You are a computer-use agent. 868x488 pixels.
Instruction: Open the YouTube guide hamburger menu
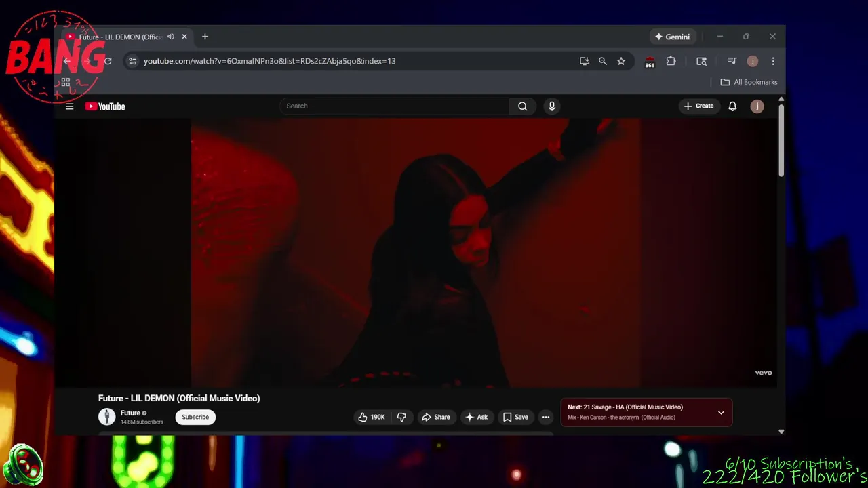point(69,106)
